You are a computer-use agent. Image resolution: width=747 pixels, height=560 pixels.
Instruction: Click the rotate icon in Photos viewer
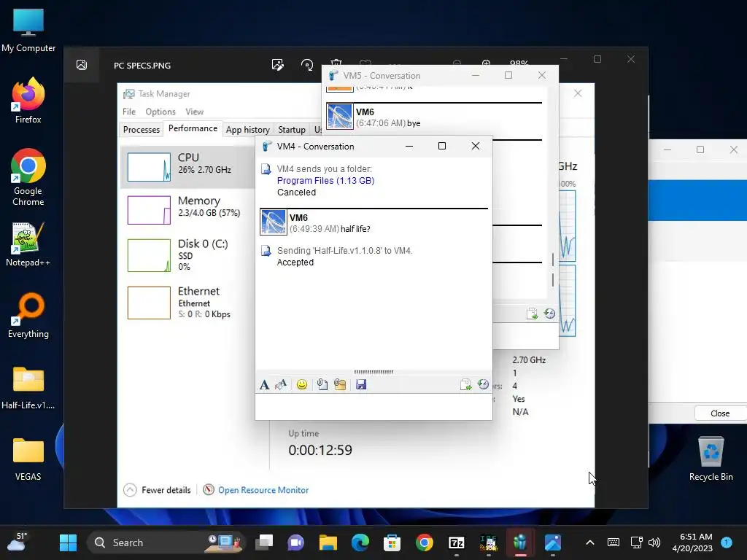[307, 65]
